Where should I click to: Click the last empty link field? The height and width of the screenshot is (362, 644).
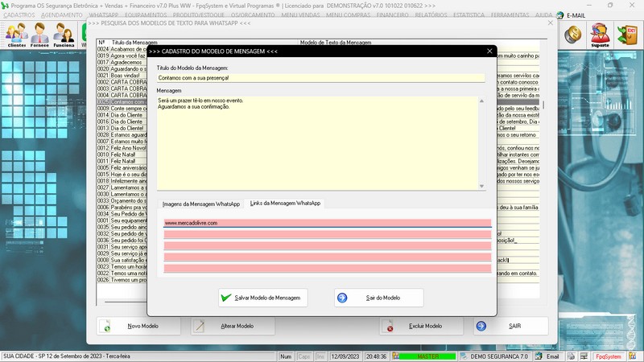click(328, 269)
